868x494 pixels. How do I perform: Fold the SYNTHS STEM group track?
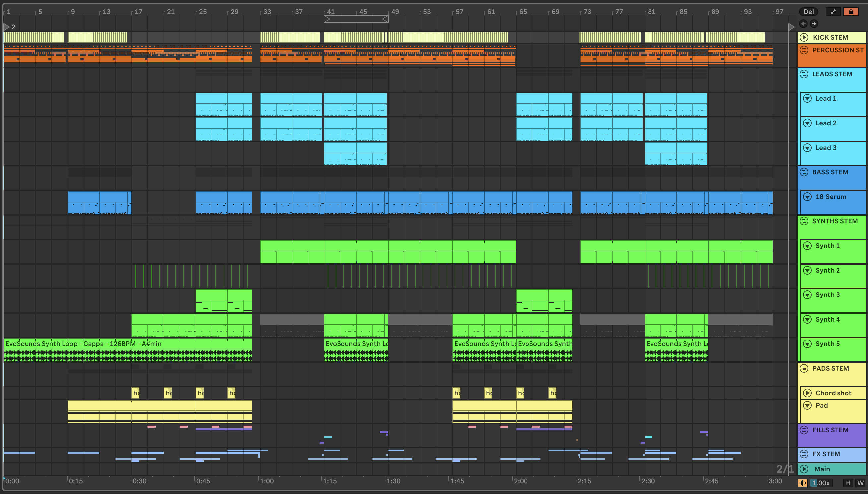point(804,221)
